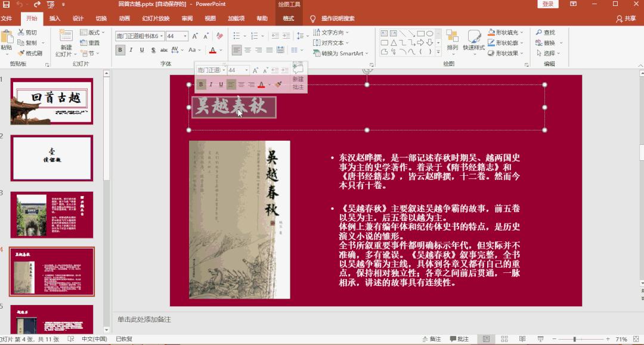Open the font color swatch menu
The width and height of the screenshot is (644, 345).
tap(220, 50)
